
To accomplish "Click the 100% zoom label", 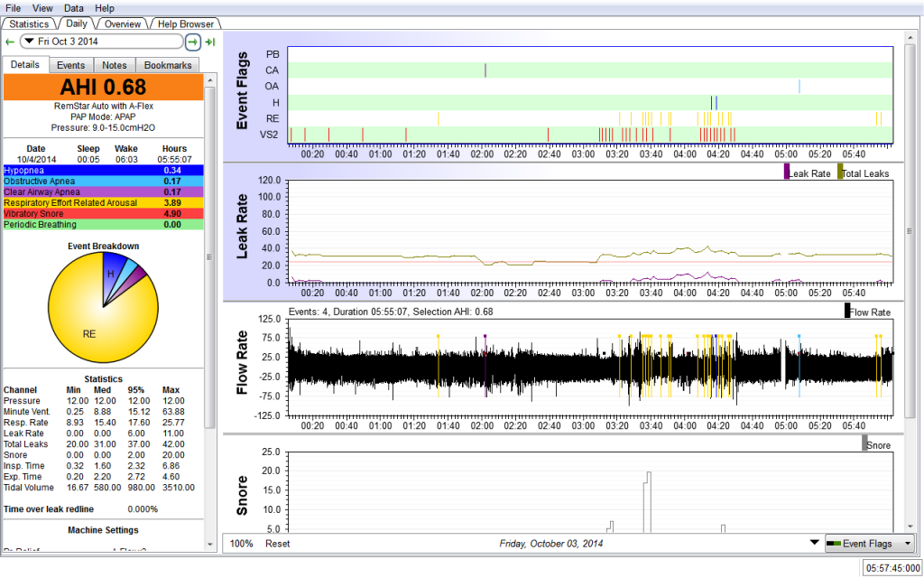I will click(x=241, y=544).
